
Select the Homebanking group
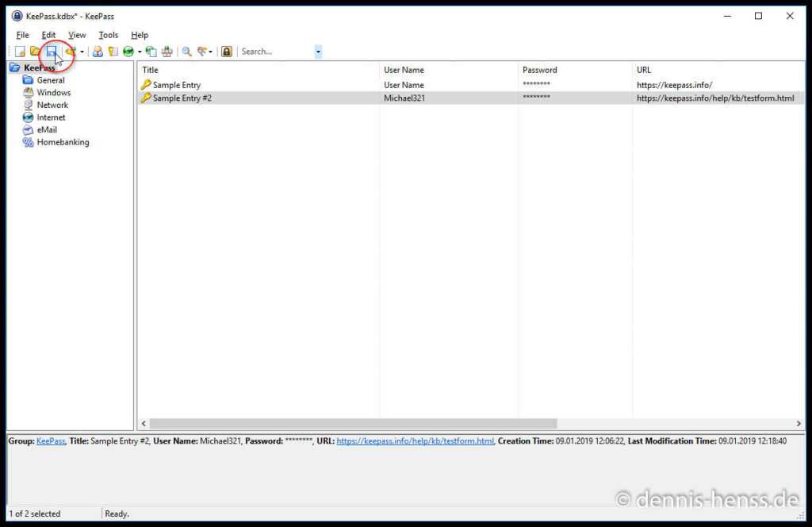tap(63, 143)
